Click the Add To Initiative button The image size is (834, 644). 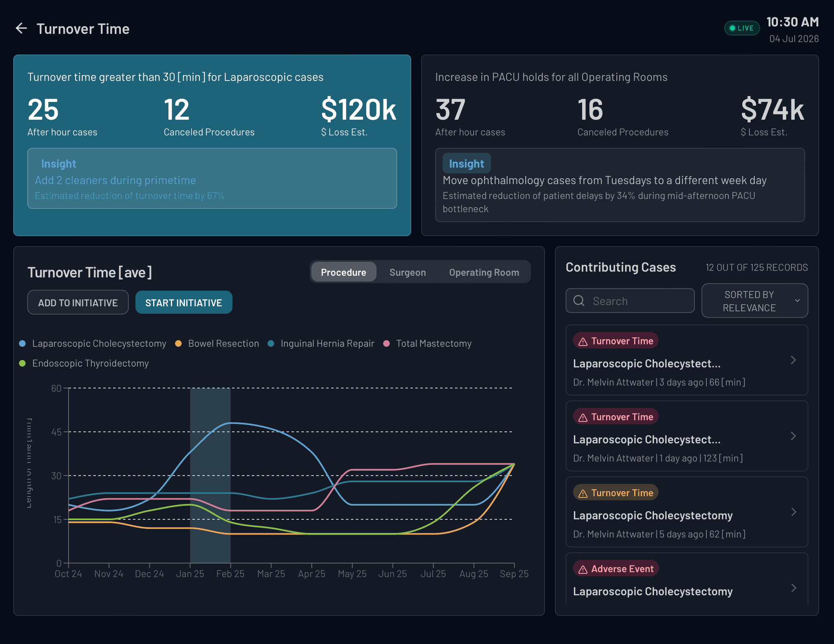pos(78,303)
